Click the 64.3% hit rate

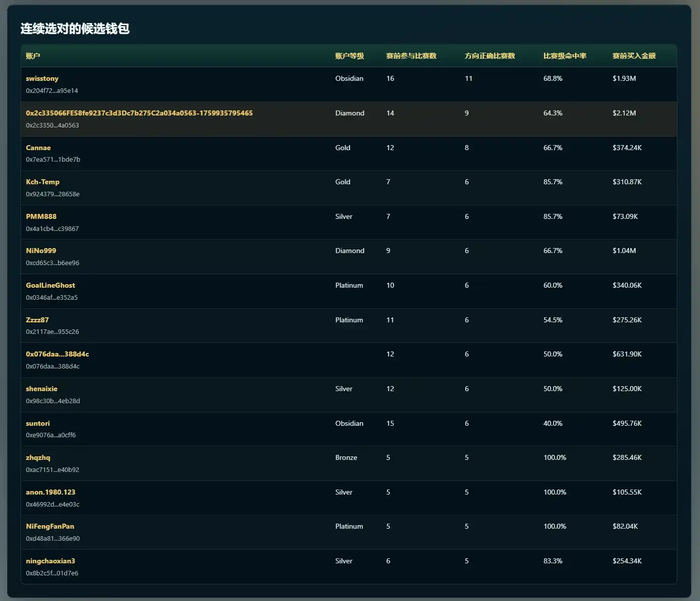(x=553, y=113)
